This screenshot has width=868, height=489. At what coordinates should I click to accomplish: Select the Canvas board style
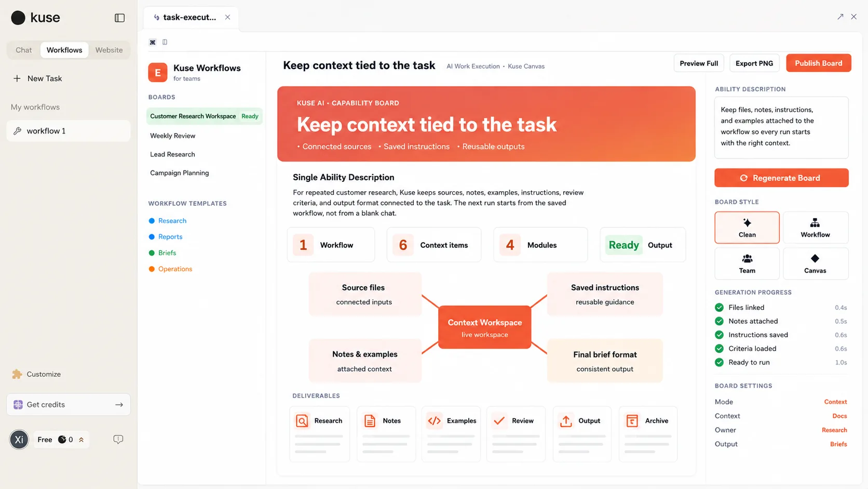tap(816, 263)
